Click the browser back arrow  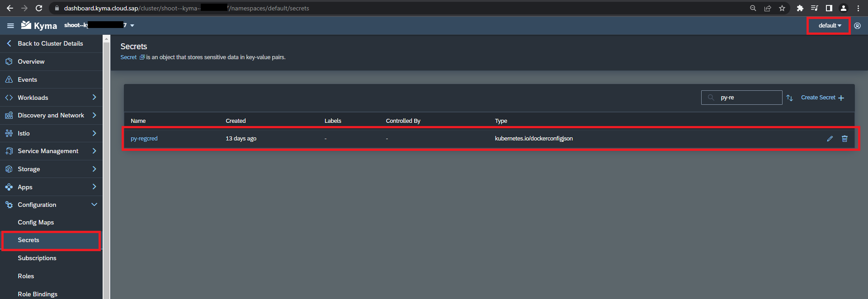(x=9, y=8)
